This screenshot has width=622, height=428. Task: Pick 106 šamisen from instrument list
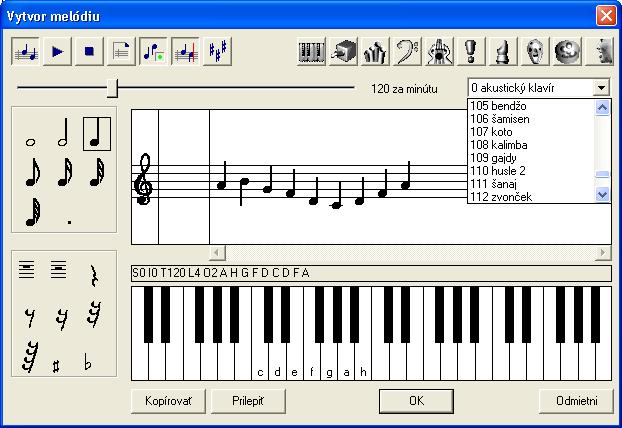click(x=532, y=119)
